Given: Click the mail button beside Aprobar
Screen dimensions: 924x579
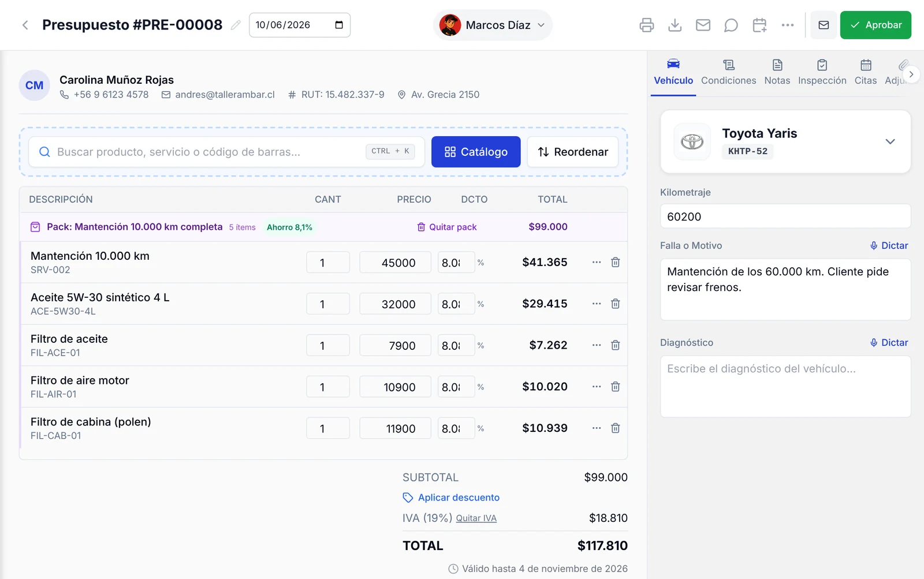Looking at the screenshot, I should [x=824, y=25].
